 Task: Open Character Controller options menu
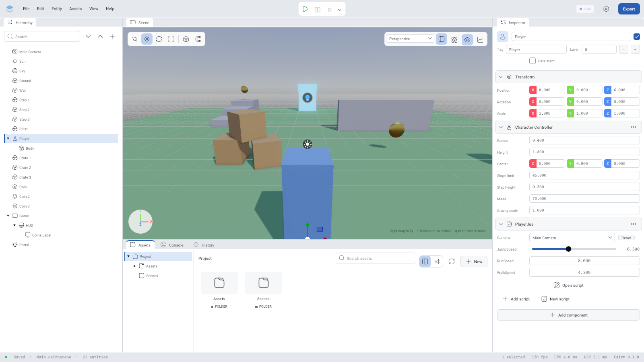634,127
